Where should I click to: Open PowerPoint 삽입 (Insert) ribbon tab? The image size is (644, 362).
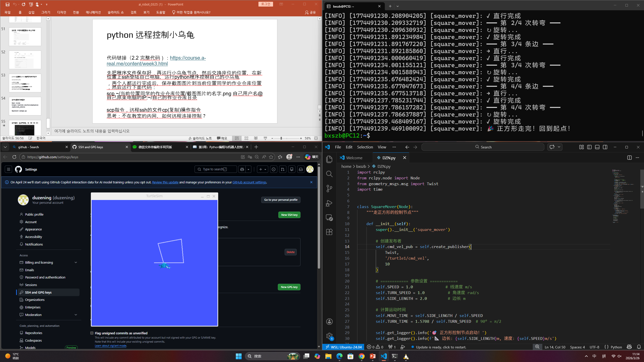pos(31,12)
